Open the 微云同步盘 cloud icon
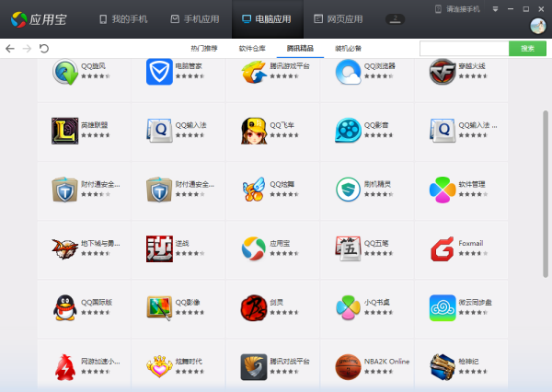This screenshot has width=552, height=392. coord(443,308)
